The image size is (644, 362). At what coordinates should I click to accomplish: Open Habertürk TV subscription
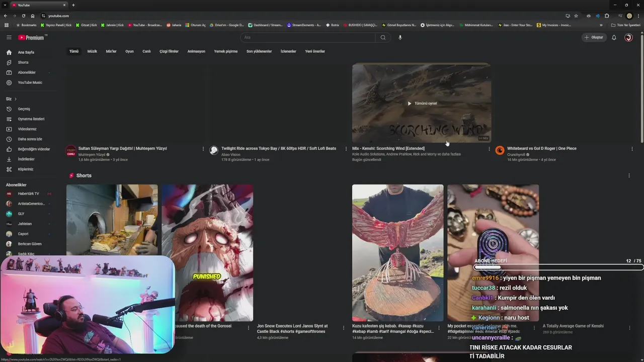[x=28, y=194]
